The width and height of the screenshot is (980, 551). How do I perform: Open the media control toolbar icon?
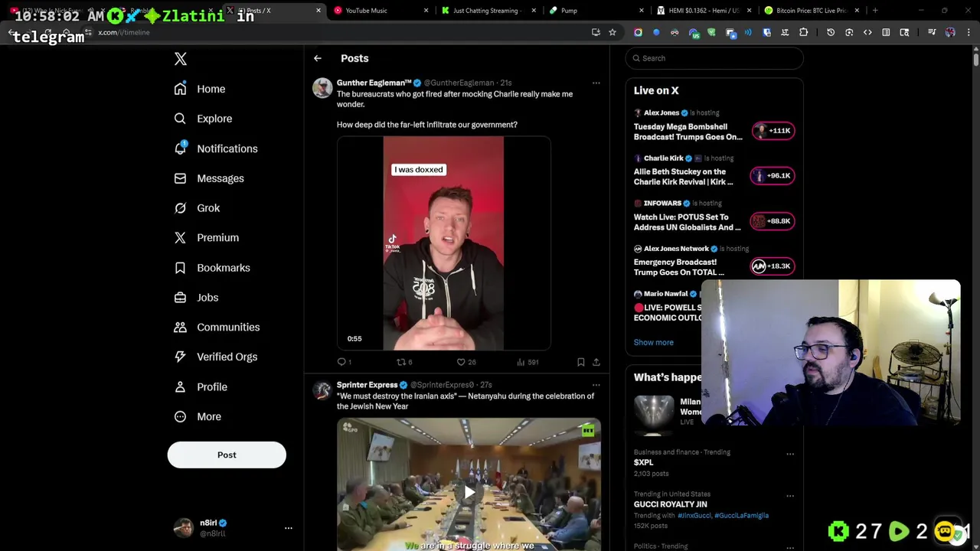pos(932,32)
